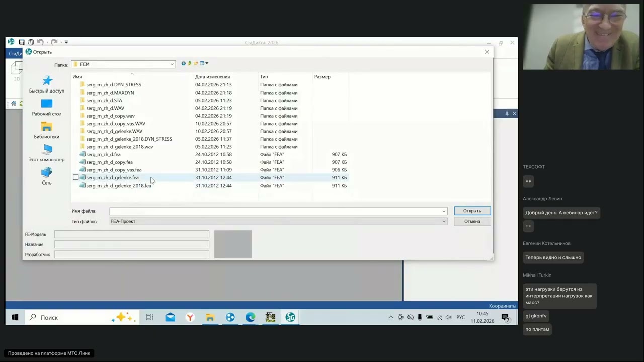Open the taskbar clock 10:45
This screenshot has width=644, height=362.
482,317
